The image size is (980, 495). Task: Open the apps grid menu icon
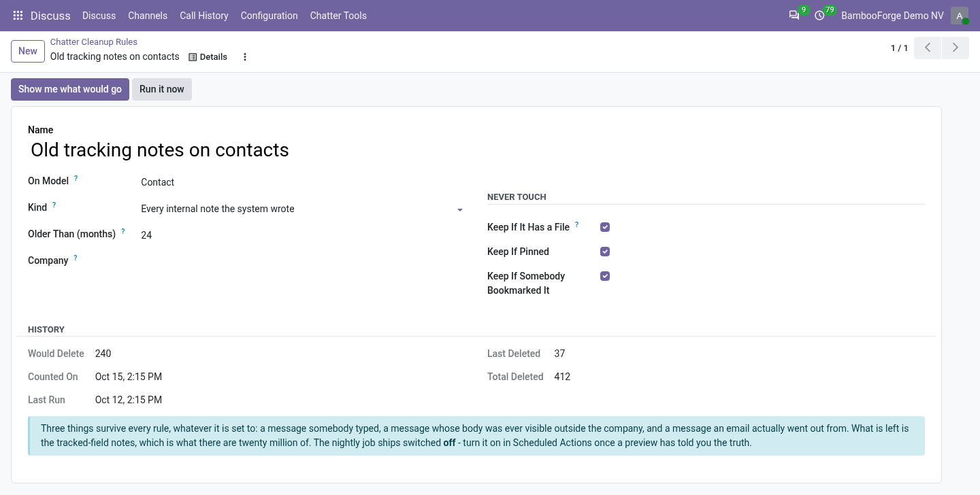click(18, 16)
